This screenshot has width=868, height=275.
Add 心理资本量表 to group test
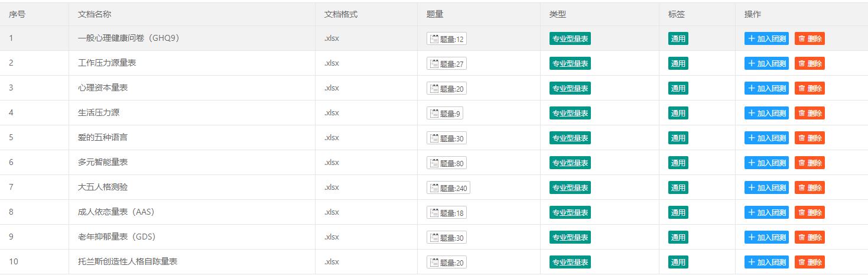pos(766,89)
